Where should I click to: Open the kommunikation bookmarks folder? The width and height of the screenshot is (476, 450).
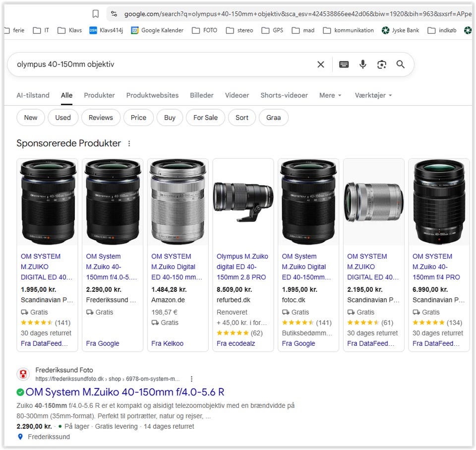click(x=349, y=30)
